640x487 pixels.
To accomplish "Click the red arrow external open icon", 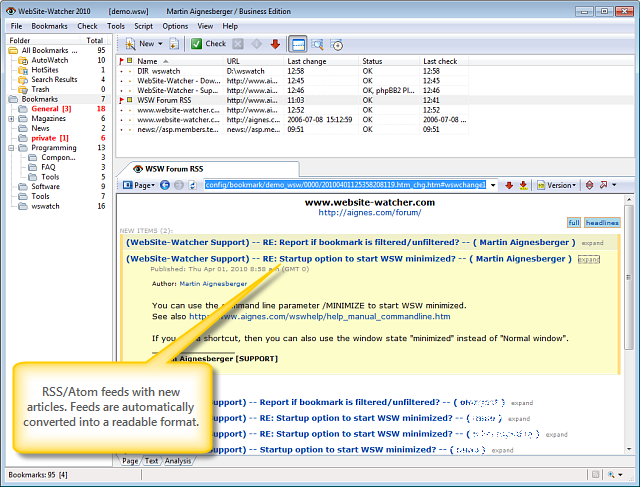I will (603, 185).
